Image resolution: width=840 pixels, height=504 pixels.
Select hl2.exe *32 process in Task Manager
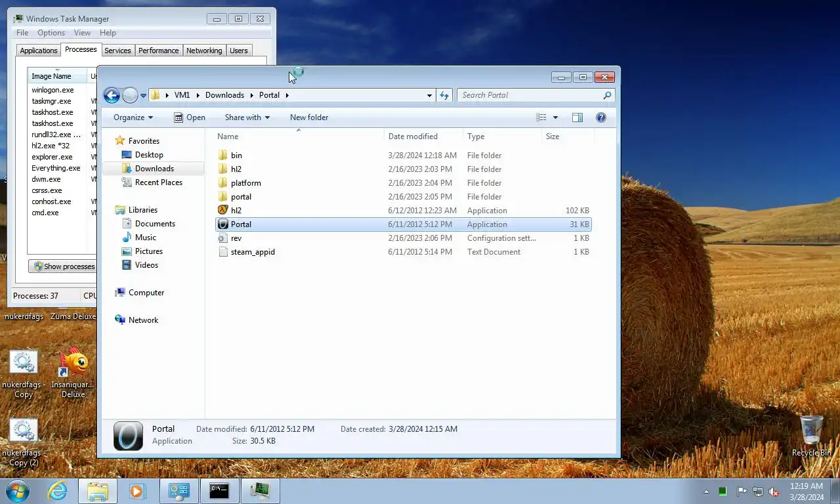coord(62,146)
